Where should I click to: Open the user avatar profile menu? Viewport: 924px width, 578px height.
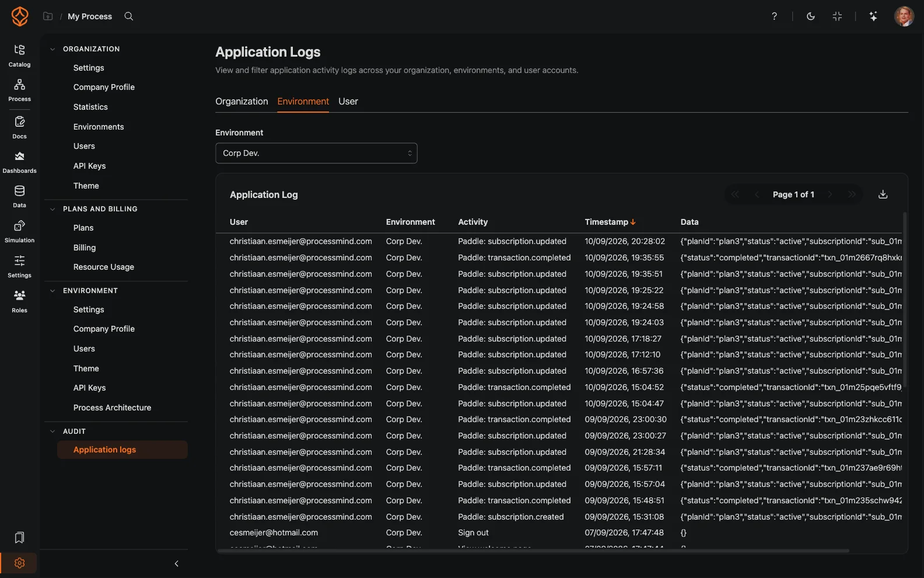pos(904,16)
